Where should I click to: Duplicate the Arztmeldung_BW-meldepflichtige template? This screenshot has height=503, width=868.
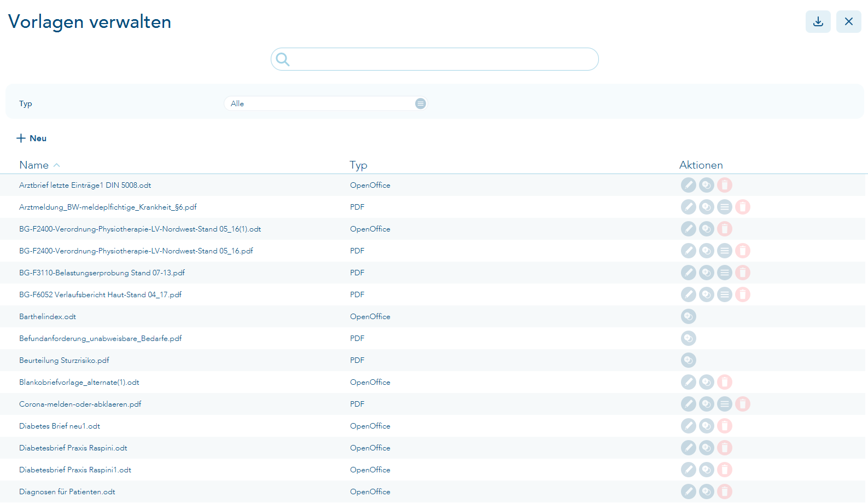coord(706,207)
